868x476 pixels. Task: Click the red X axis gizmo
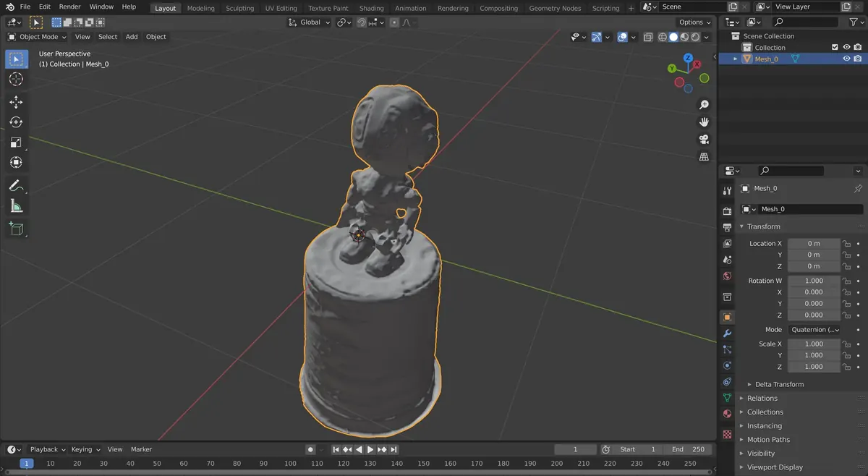[x=697, y=64]
